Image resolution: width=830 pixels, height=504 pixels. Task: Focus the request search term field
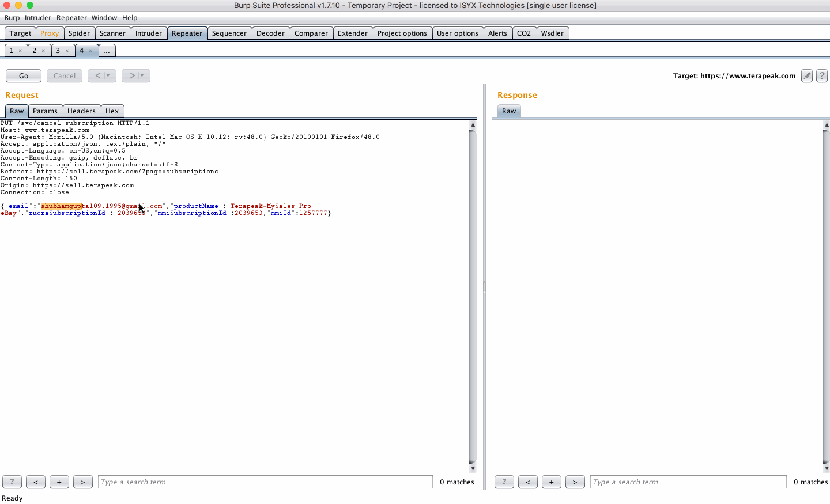click(x=265, y=482)
